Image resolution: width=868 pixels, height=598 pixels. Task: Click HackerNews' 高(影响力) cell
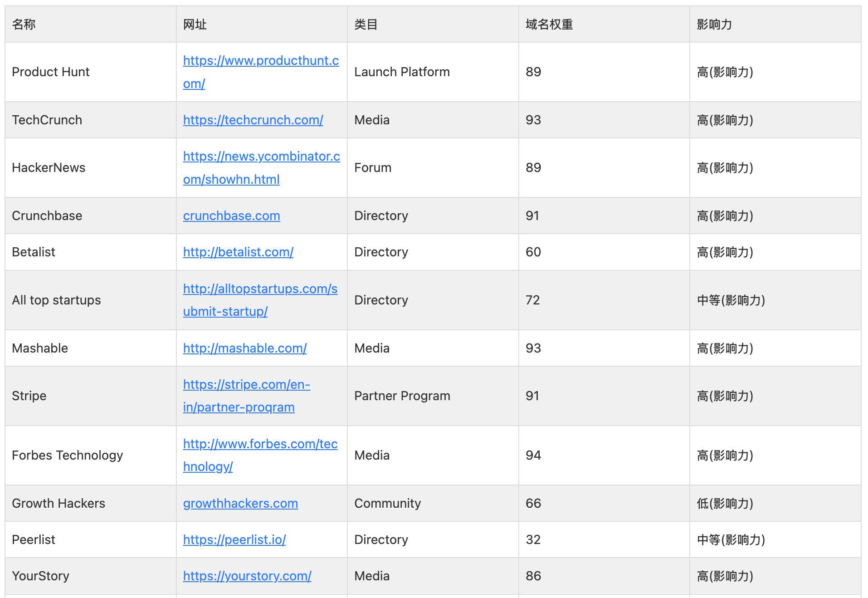click(775, 167)
